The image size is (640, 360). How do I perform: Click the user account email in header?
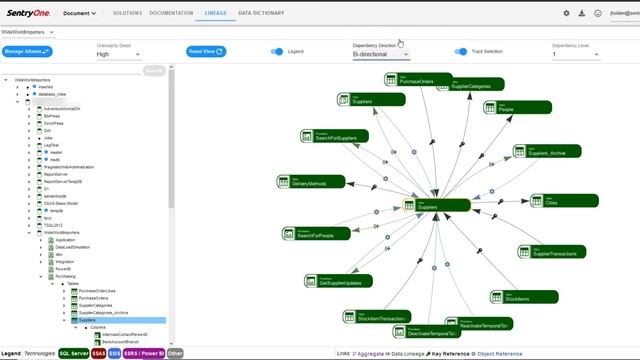coord(624,13)
